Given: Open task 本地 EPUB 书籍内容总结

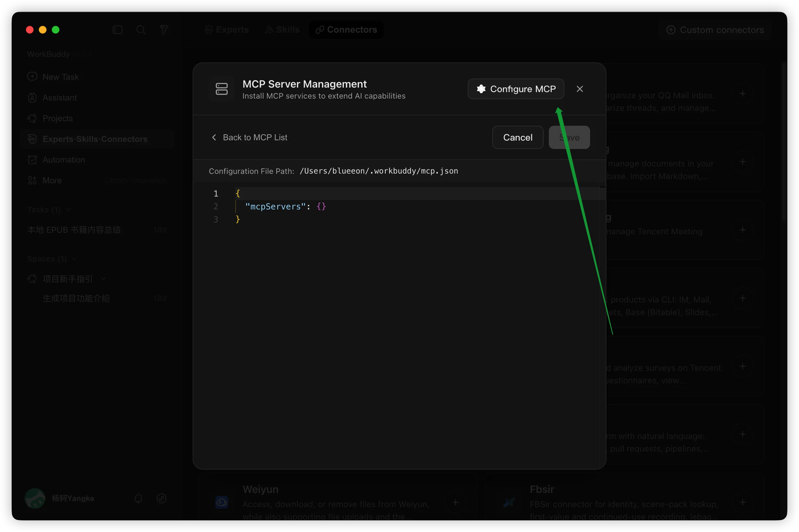Looking at the screenshot, I should [97, 230].
